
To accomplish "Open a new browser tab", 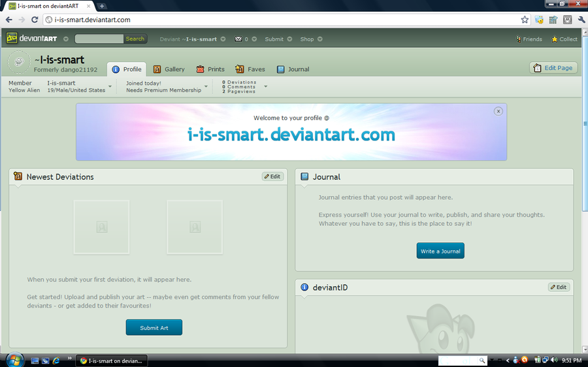I will tap(102, 6).
